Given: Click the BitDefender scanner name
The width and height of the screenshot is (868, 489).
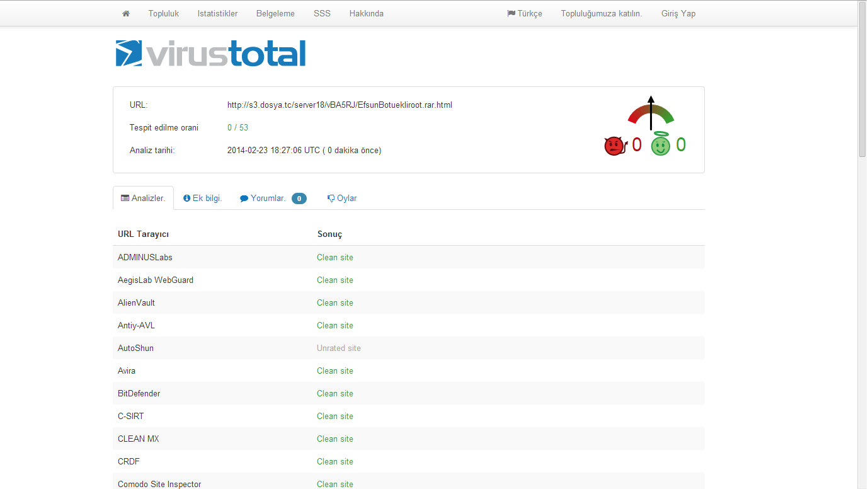Looking at the screenshot, I should point(139,393).
